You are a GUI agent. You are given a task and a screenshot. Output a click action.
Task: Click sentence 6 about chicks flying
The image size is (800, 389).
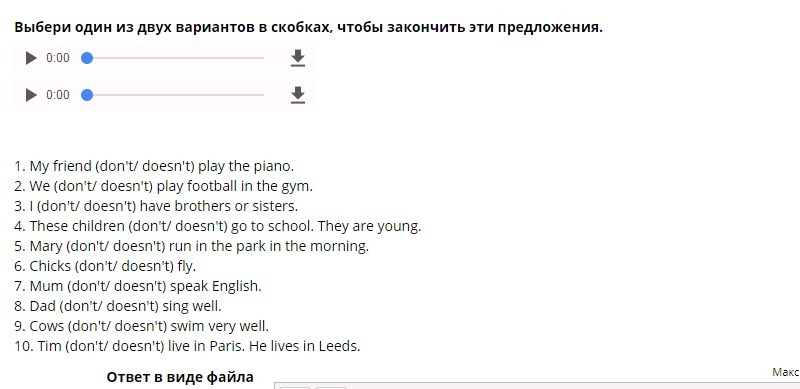(105, 266)
